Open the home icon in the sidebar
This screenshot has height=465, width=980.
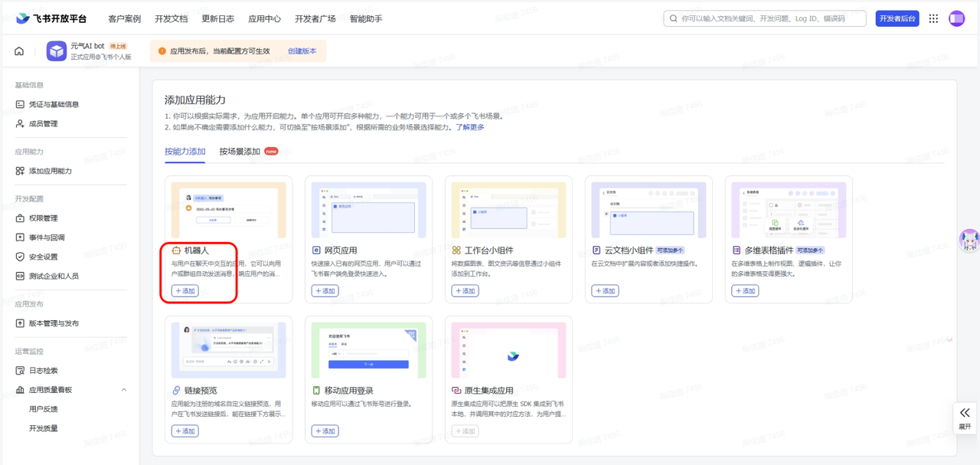(x=18, y=50)
